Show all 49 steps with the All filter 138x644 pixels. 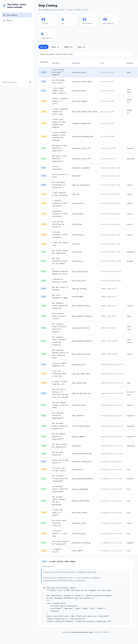[x=43, y=47]
